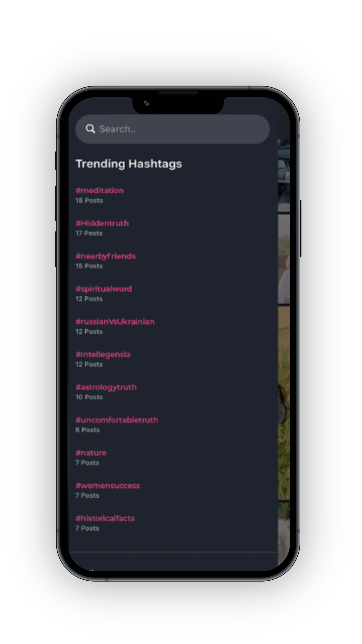Click the "15 Posts" count label

click(89, 266)
